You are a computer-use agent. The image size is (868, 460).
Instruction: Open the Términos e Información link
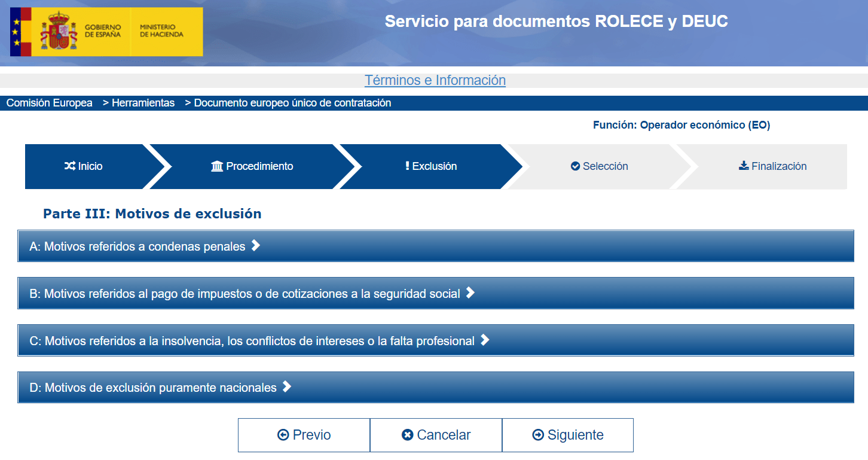click(x=435, y=80)
